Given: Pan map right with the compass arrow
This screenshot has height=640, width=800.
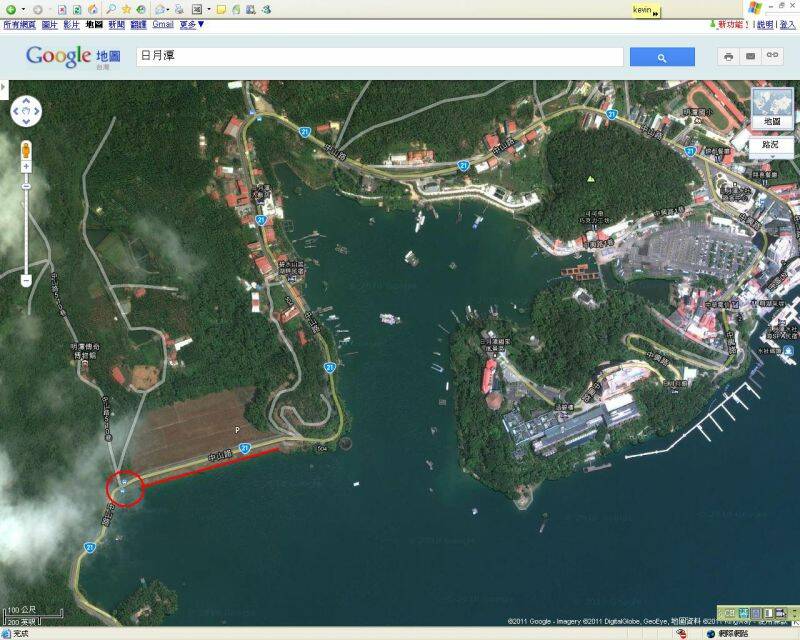Looking at the screenshot, I should tap(36, 111).
